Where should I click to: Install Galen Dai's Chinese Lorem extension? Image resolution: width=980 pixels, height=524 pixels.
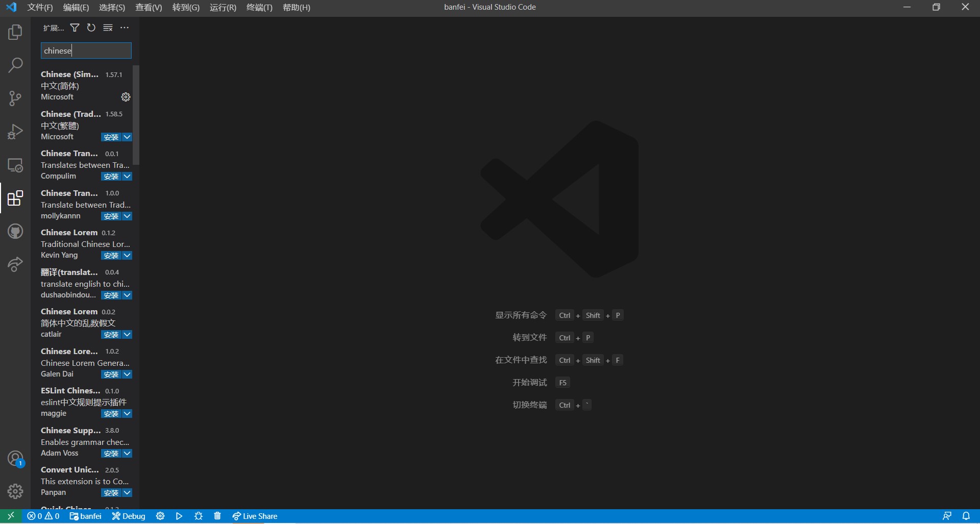pos(111,375)
